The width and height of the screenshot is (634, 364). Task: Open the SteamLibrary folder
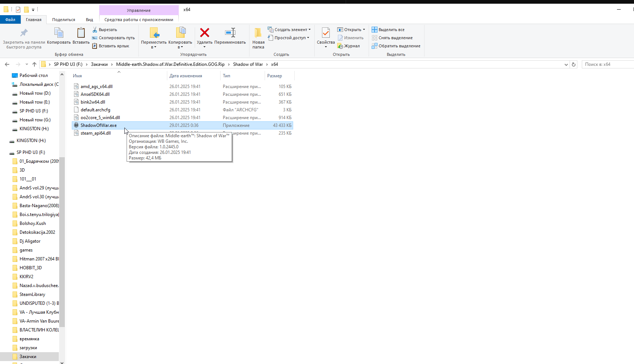pos(32,294)
